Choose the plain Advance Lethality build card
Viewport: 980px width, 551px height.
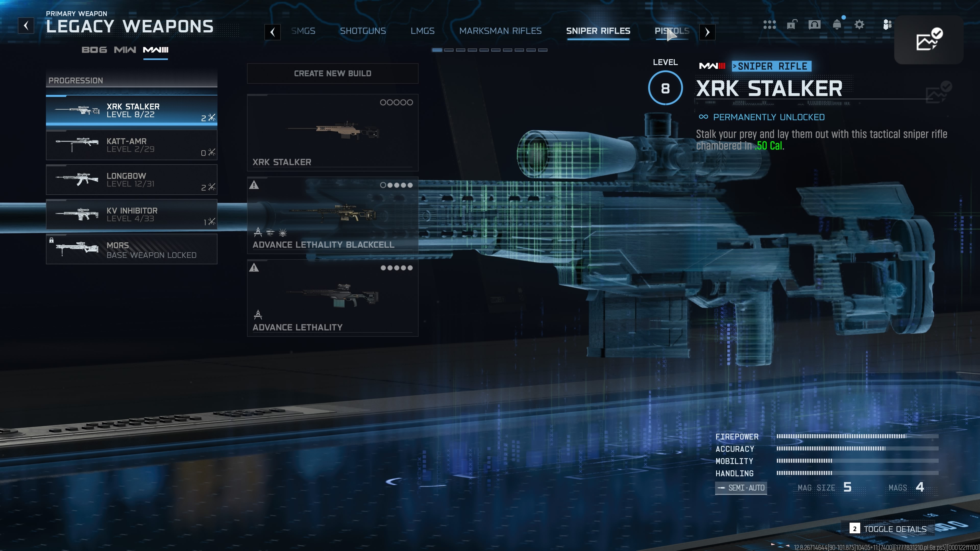tap(333, 298)
